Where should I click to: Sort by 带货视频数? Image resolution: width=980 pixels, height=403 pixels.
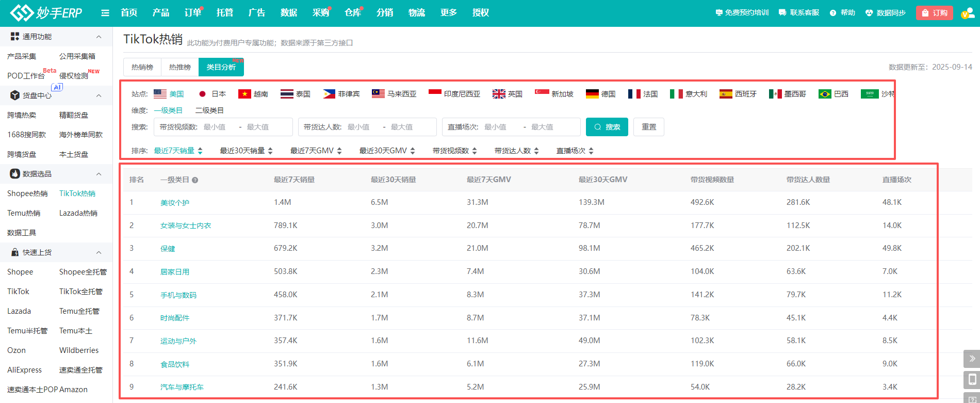tap(455, 151)
